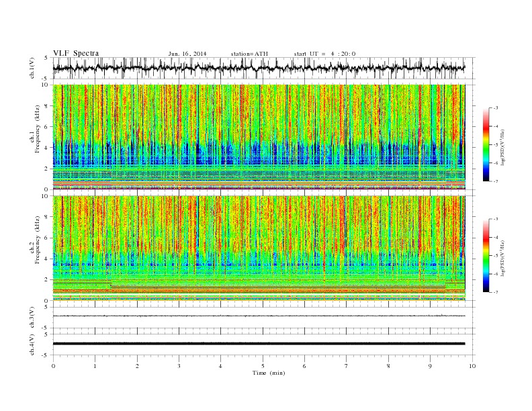Image resolution: width=532 pixels, height=411 pixels.
Task: Click the "4" kHz tick of ch.2 spectrogram
Action: [x=47, y=259]
